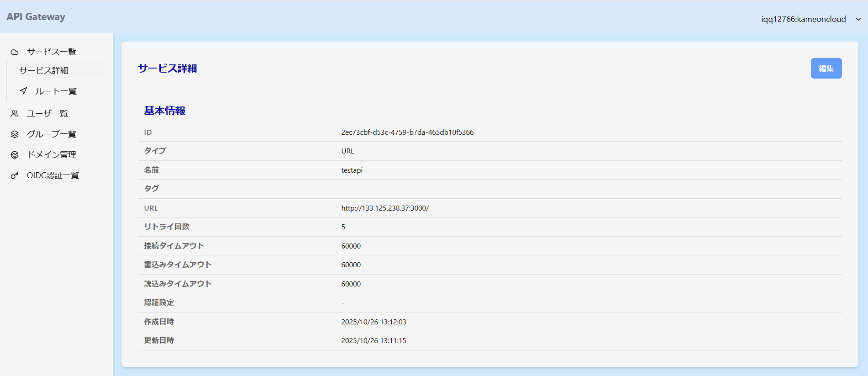Open ルート一覧 from the sidebar

click(56, 91)
